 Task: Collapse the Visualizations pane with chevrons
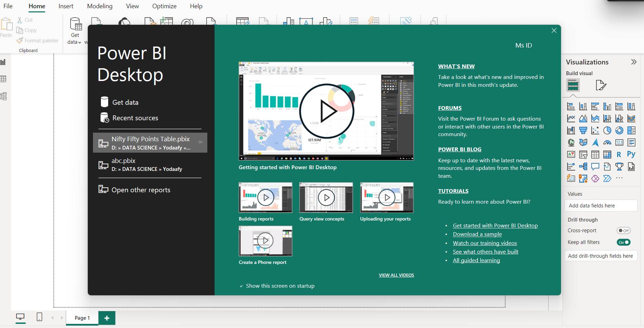[634, 62]
